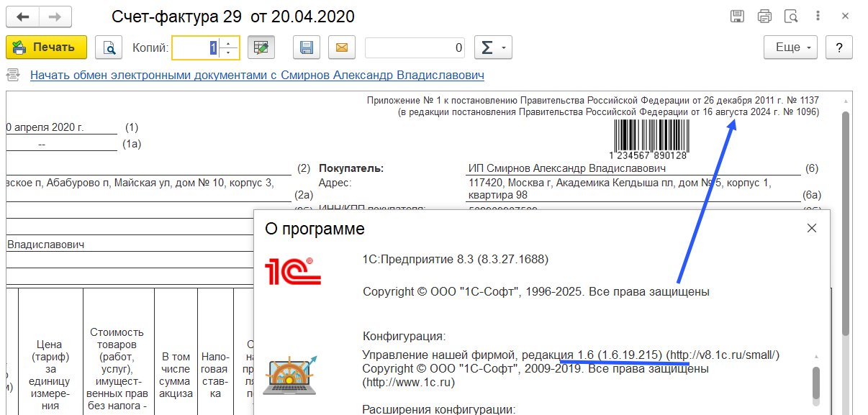The width and height of the screenshot is (868, 415).
Task: Click the question mark help button
Action: click(838, 47)
